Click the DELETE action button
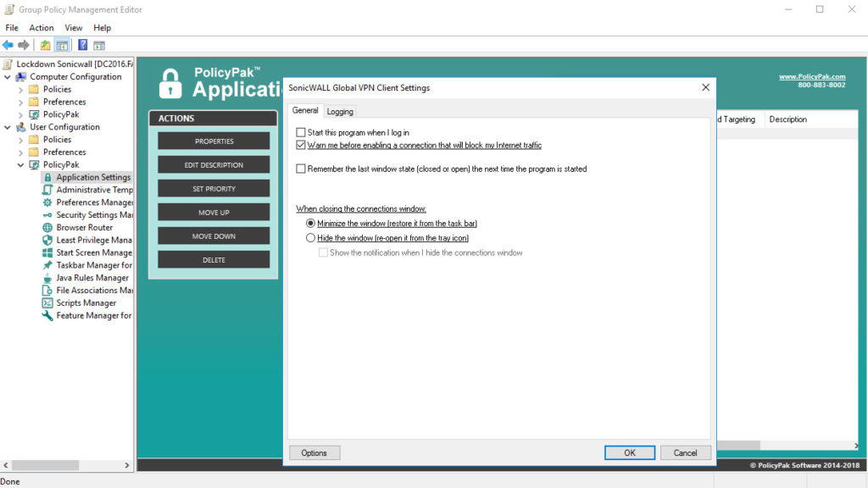The width and height of the screenshot is (868, 488). (214, 260)
